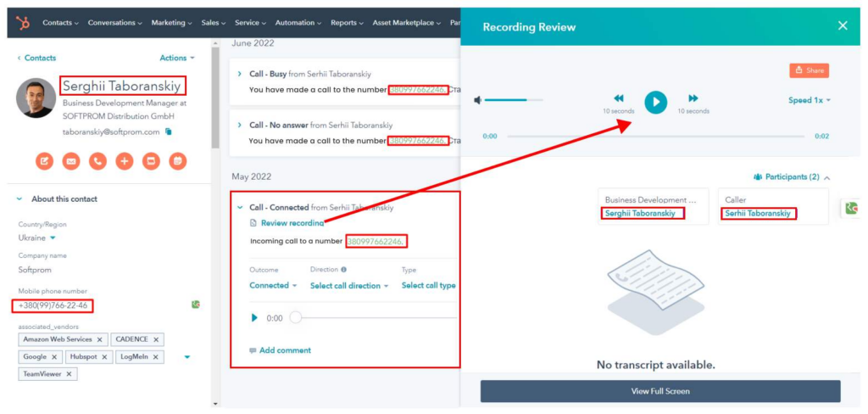
Task: Copy the taboranskiy@softprom.com email address
Action: [169, 131]
